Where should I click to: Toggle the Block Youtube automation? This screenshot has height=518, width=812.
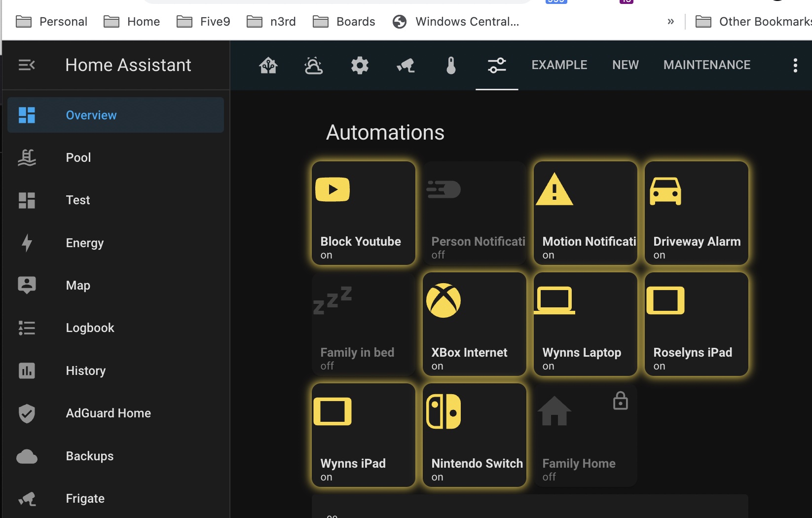tap(364, 213)
